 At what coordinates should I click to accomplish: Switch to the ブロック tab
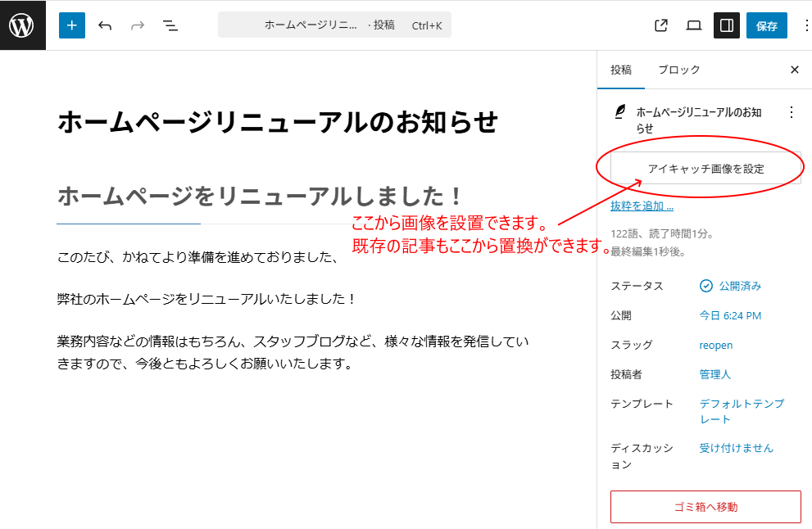678,70
